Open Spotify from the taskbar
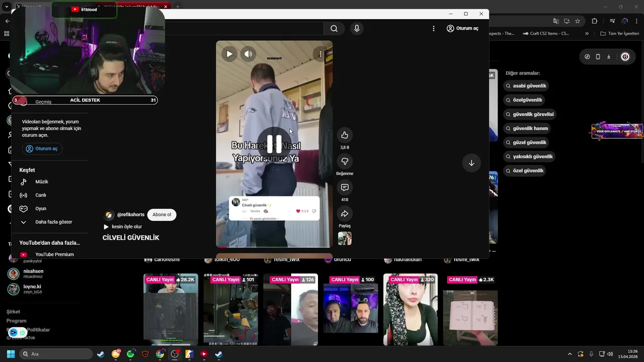 point(131,354)
